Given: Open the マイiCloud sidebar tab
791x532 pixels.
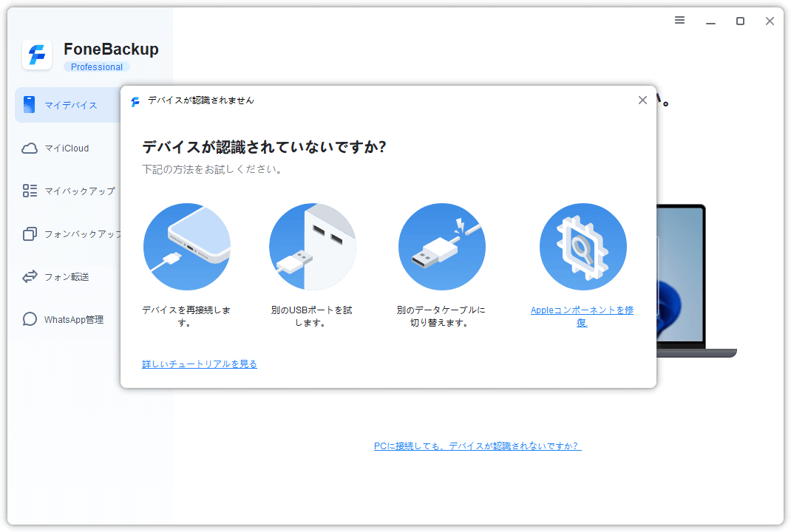Looking at the screenshot, I should pyautogui.click(x=67, y=149).
